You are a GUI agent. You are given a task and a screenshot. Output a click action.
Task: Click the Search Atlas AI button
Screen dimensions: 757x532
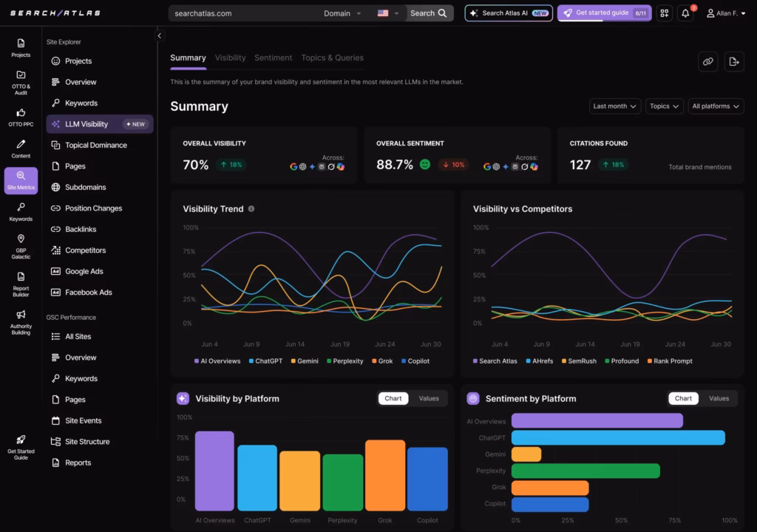[x=509, y=13]
